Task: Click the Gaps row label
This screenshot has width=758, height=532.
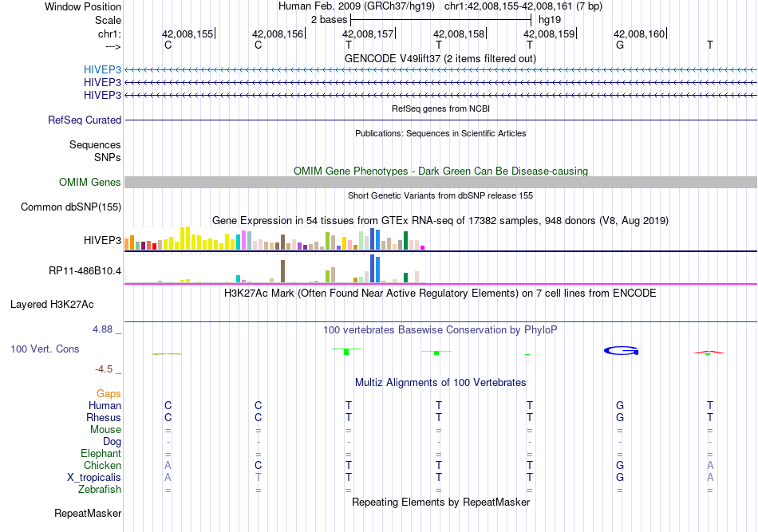Action: [109, 394]
